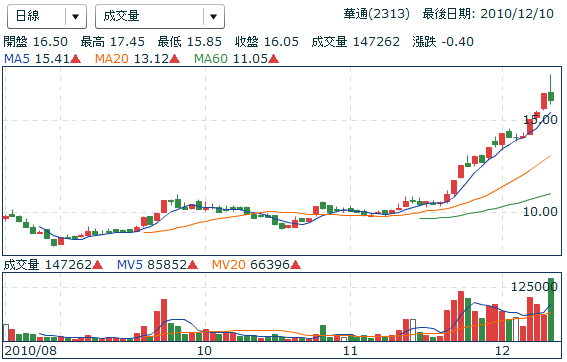This screenshot has height=362, width=567.
Task: Click the red up-arrow beside MA20
Action: 175,59
